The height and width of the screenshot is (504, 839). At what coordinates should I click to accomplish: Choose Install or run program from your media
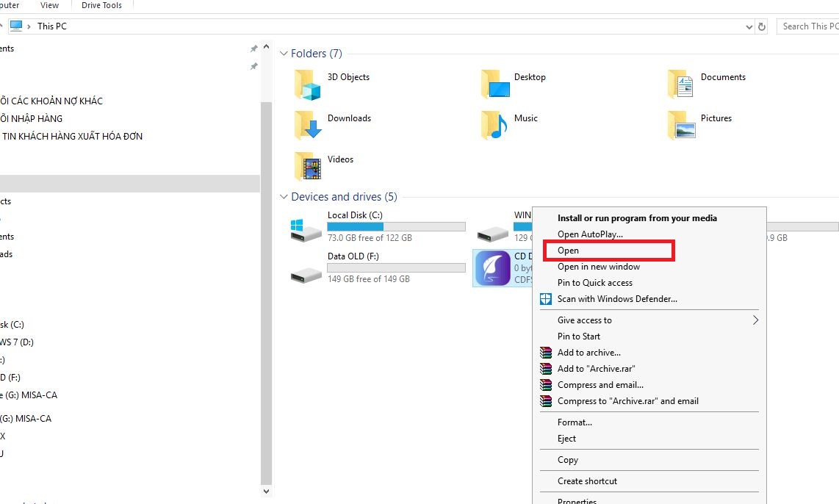tap(637, 218)
